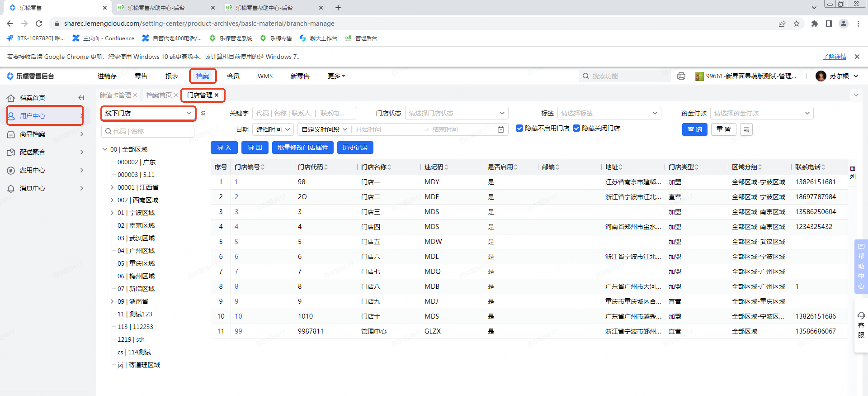Open the 帮助中心 floating panel
This screenshot has height=396, width=868.
click(861, 266)
